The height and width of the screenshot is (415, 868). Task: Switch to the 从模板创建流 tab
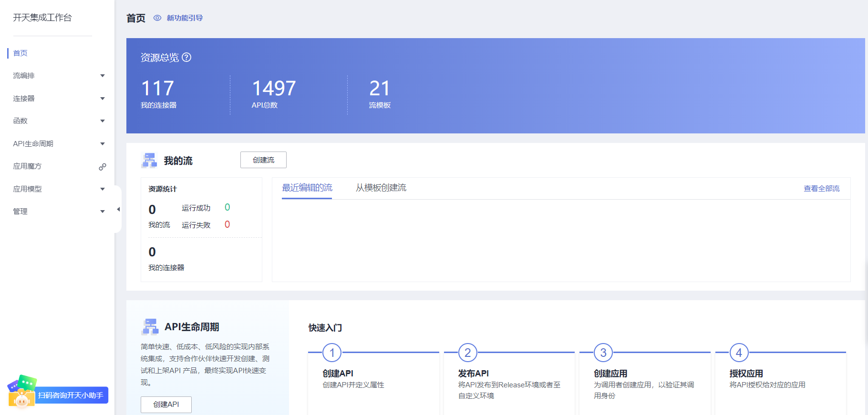coord(381,188)
